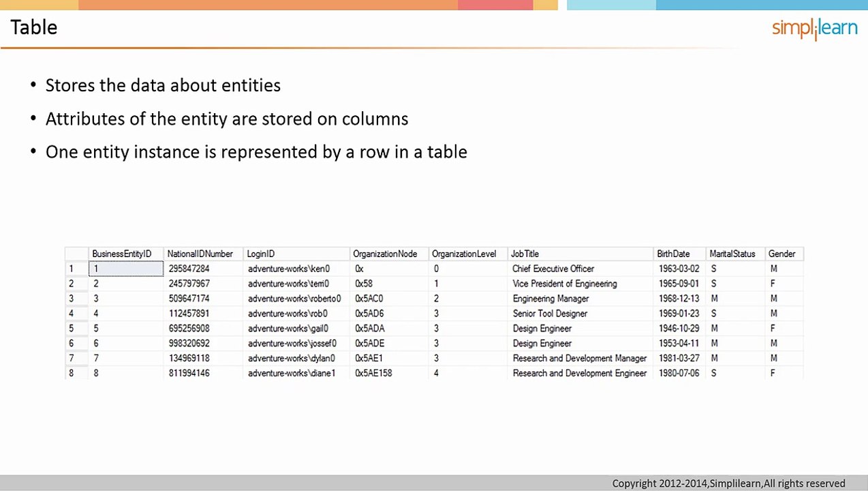Click login adventure-works\ken0
The width and height of the screenshot is (868, 491).
(x=289, y=269)
